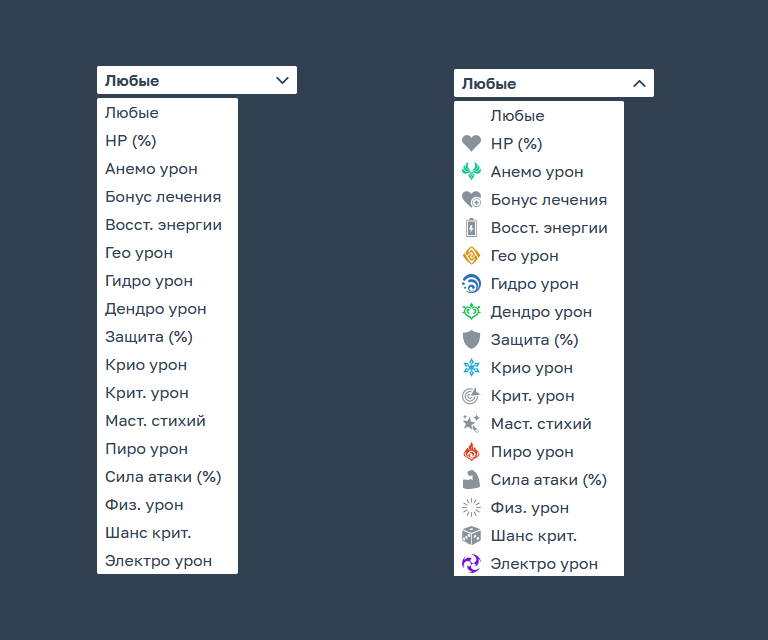The width and height of the screenshot is (768, 640).
Task: Open the left Любые combo box
Action: click(197, 80)
